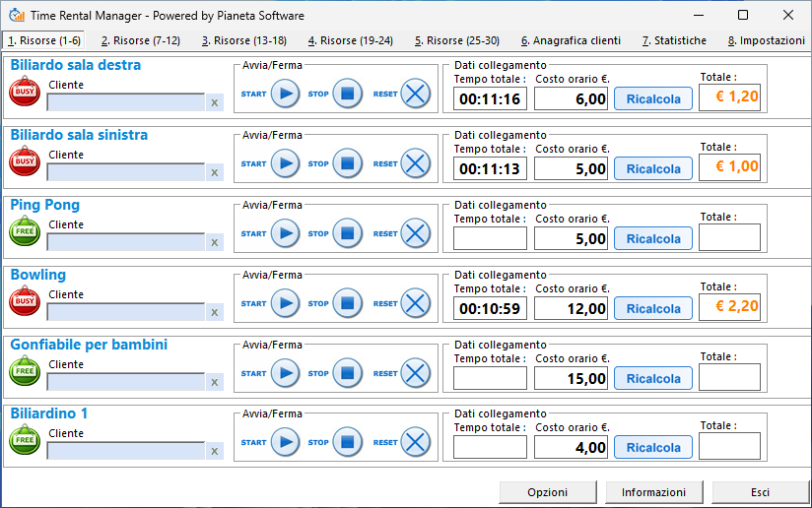Click the FREE status icon for Gonfiabile per bambini

(x=25, y=370)
